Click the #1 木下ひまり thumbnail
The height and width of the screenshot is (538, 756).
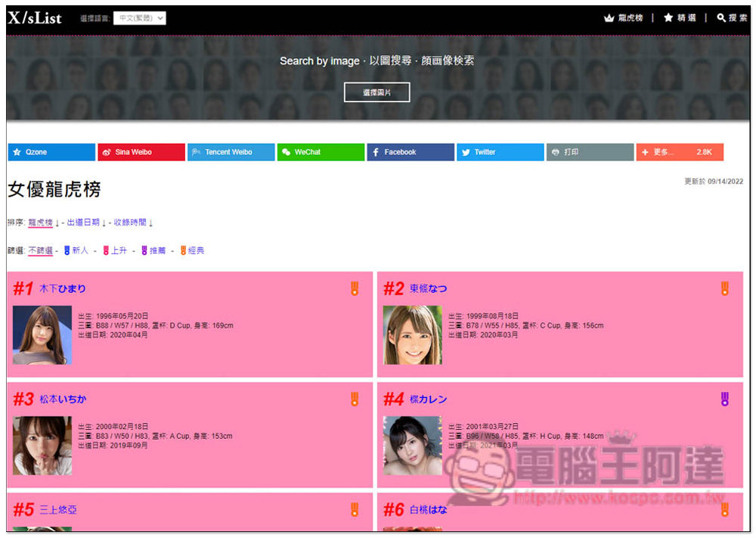[x=42, y=335]
